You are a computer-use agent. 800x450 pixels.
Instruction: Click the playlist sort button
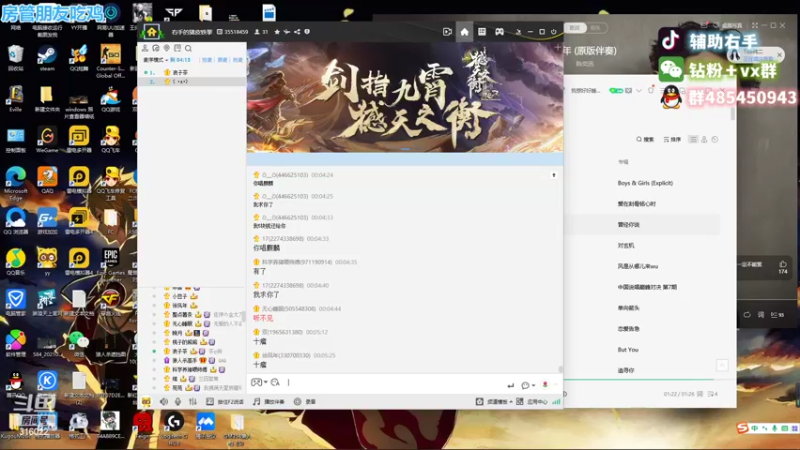tap(672, 140)
